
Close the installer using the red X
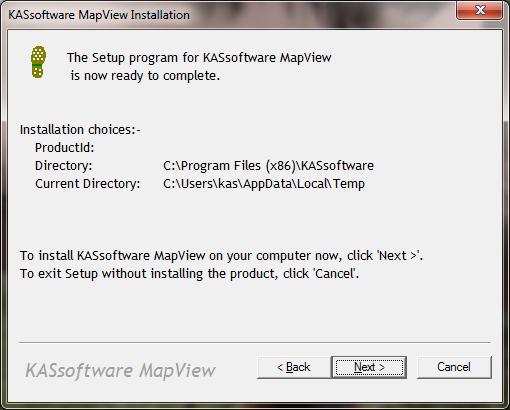click(480, 10)
